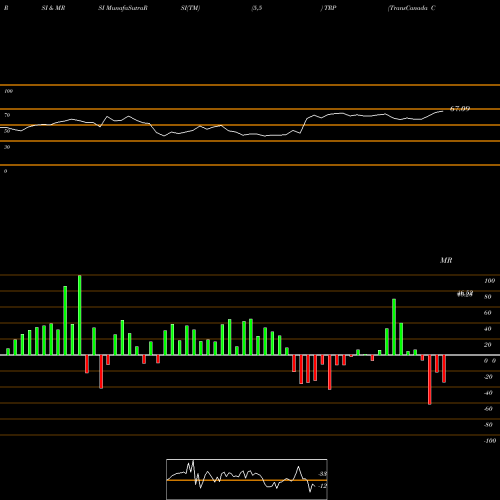Image resolution: width=500 pixels, height=500 pixels.
Task: Click the MR axis label 40
Action: tap(488, 329)
